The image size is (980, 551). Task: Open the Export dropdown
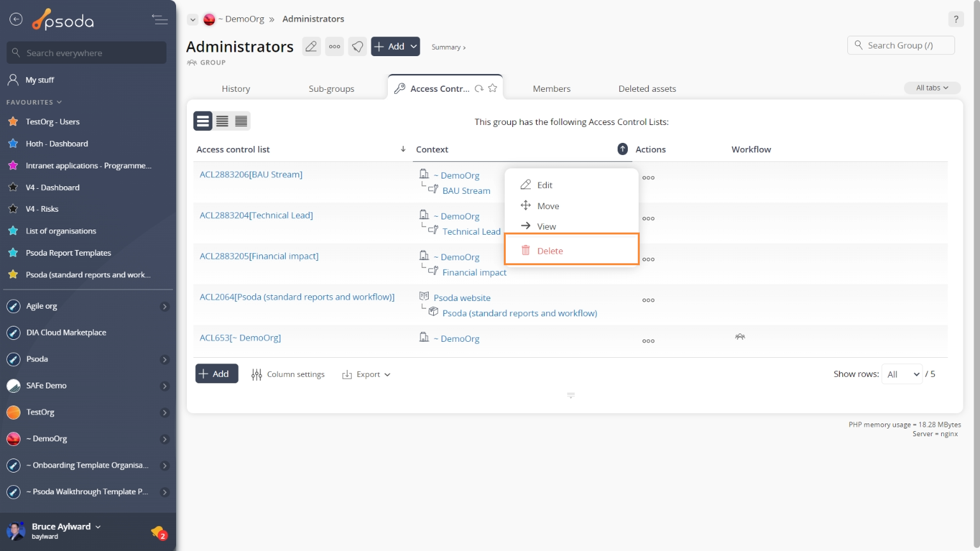point(366,374)
